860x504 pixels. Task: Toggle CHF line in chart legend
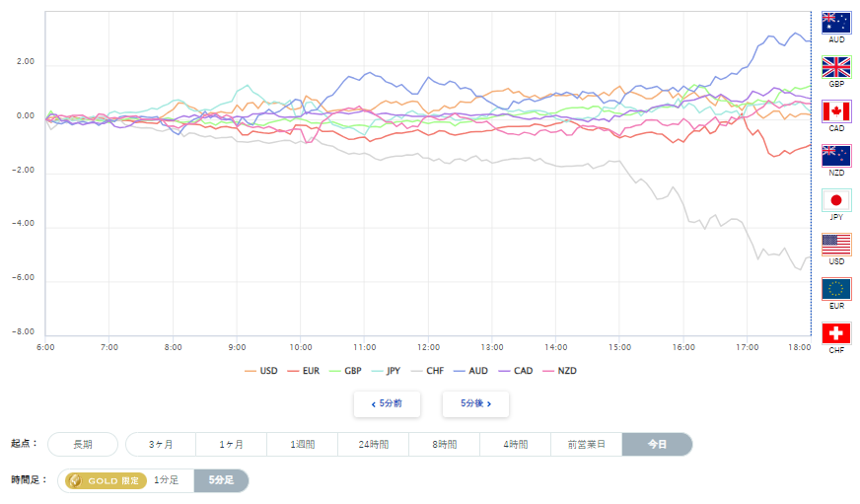point(427,371)
